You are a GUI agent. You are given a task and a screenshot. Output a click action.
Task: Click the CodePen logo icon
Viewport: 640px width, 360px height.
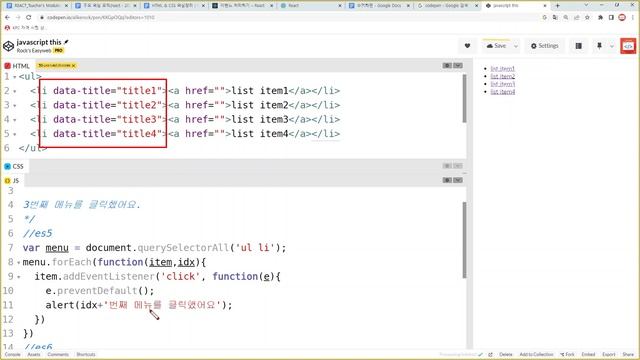tap(9, 46)
